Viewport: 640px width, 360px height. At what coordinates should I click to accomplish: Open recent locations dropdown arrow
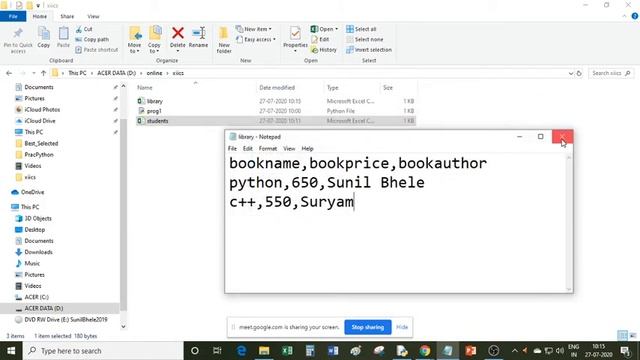tap(33, 73)
